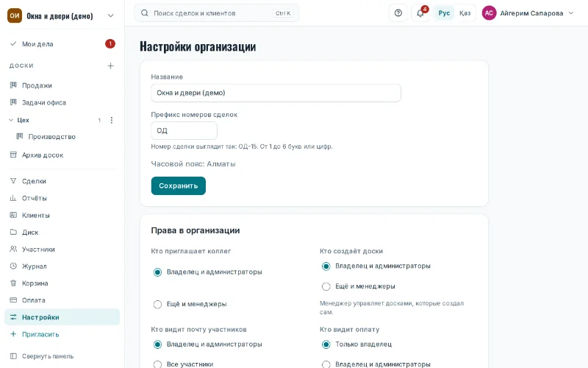Viewport: 588px width, 368px height.
Task: Click the search magnifier icon
Action: 144,13
